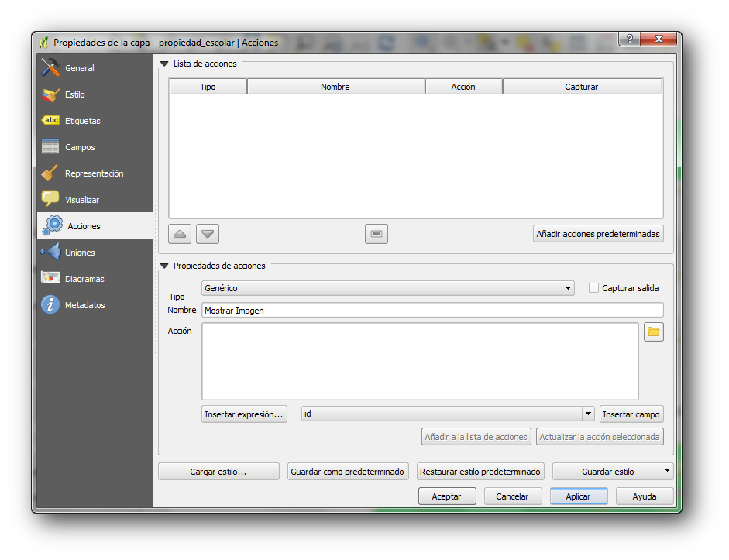729x560 pixels.
Task: Close the layer properties dialog
Action: [x=659, y=39]
